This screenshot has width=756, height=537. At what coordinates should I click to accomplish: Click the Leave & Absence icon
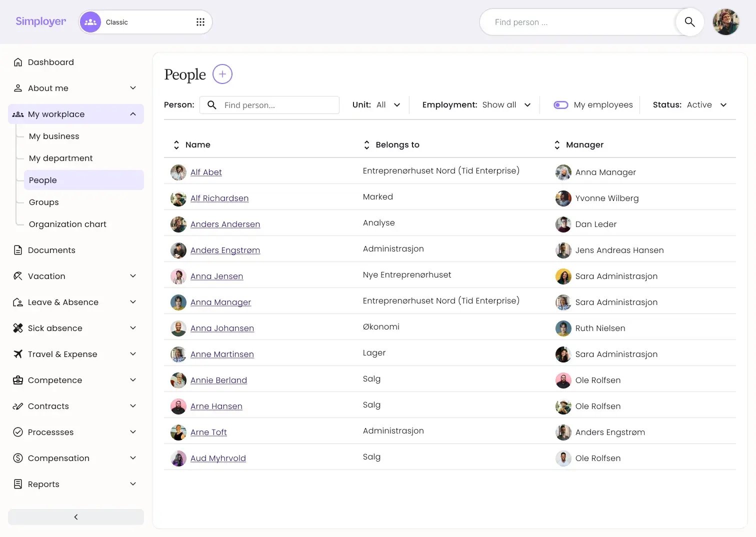(18, 302)
